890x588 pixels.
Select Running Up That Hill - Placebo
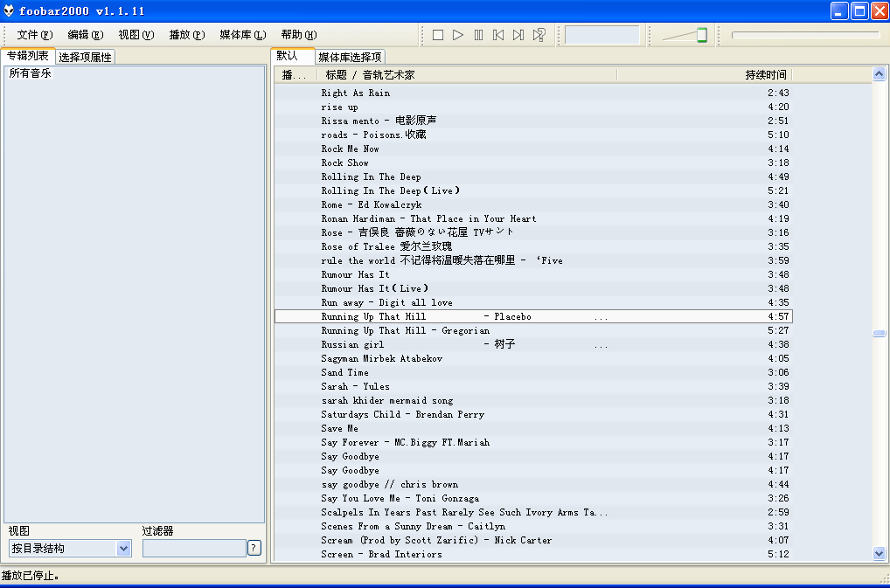click(533, 316)
